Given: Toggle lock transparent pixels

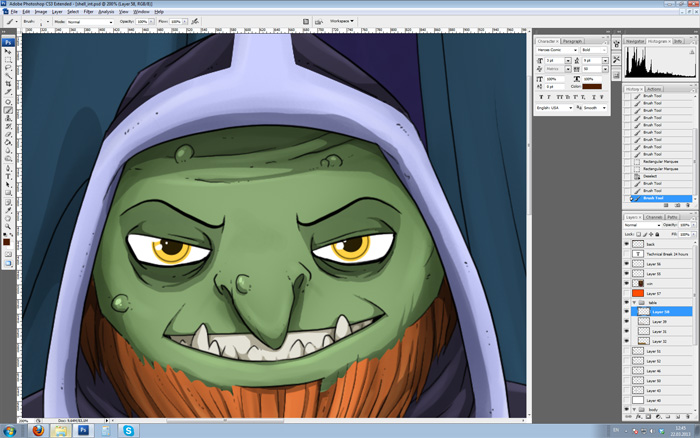Looking at the screenshot, I should coord(638,234).
